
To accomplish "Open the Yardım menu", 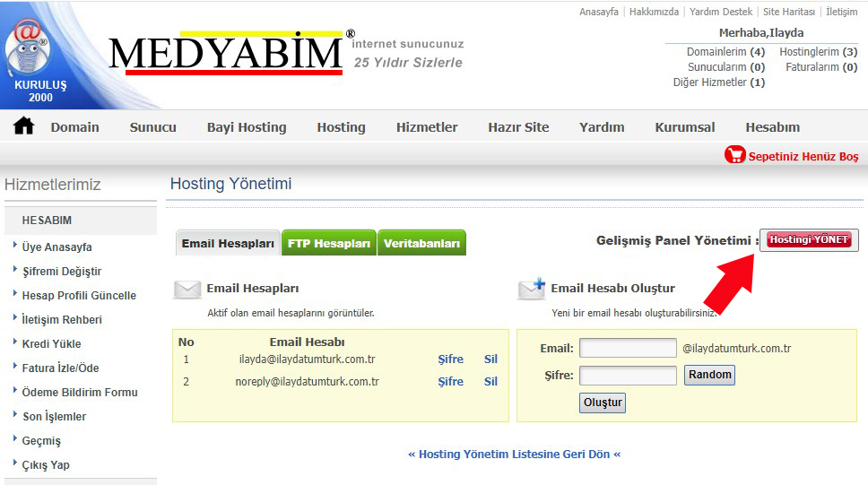I will [602, 127].
